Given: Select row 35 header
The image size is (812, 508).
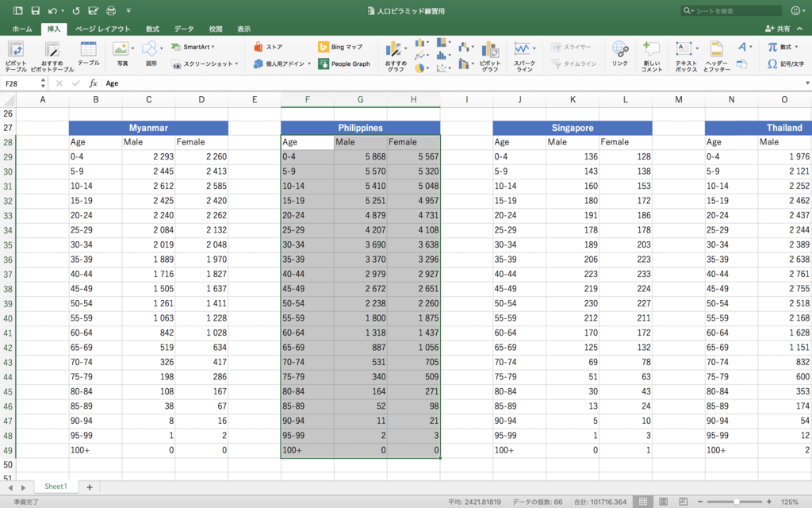Looking at the screenshot, I should point(8,244).
